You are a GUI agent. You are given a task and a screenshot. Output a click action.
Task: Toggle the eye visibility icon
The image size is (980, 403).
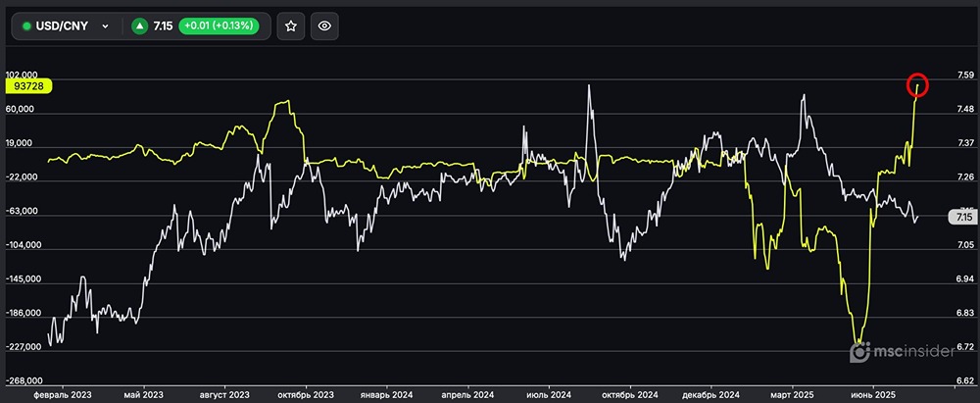point(325,26)
